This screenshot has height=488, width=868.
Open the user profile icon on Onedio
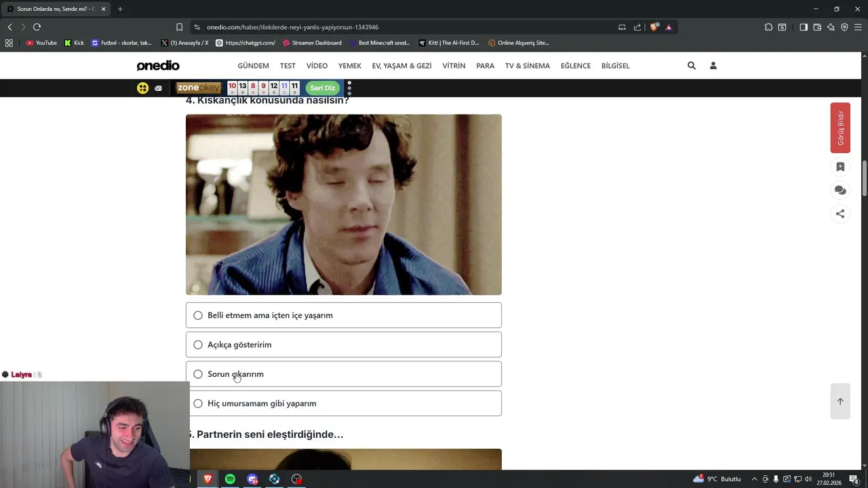pyautogui.click(x=713, y=66)
